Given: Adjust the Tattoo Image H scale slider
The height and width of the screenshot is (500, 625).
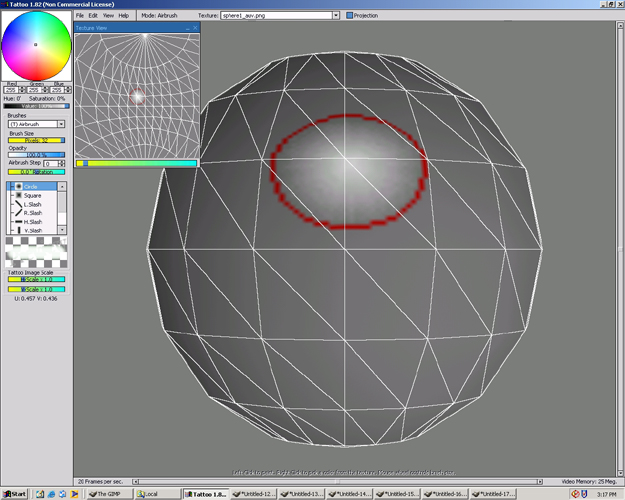Looking at the screenshot, I should 36,279.
